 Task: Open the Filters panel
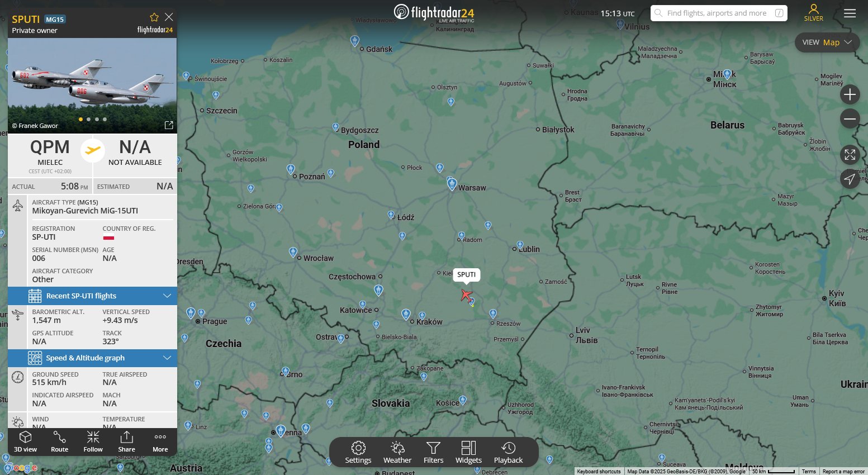tap(433, 453)
